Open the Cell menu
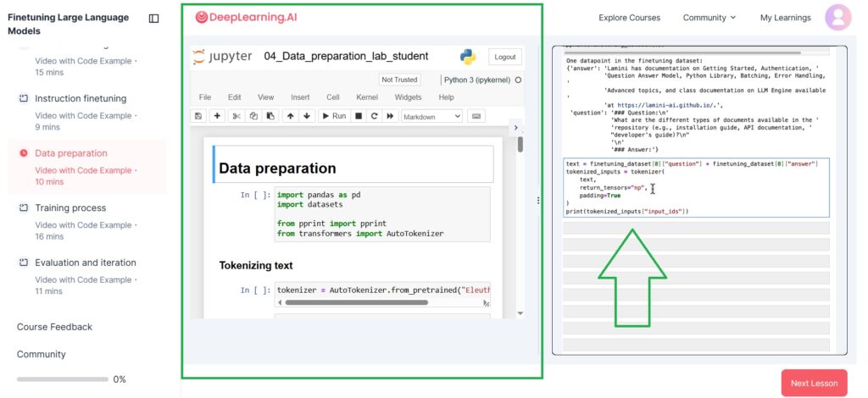The height and width of the screenshot is (398, 868). pos(332,97)
